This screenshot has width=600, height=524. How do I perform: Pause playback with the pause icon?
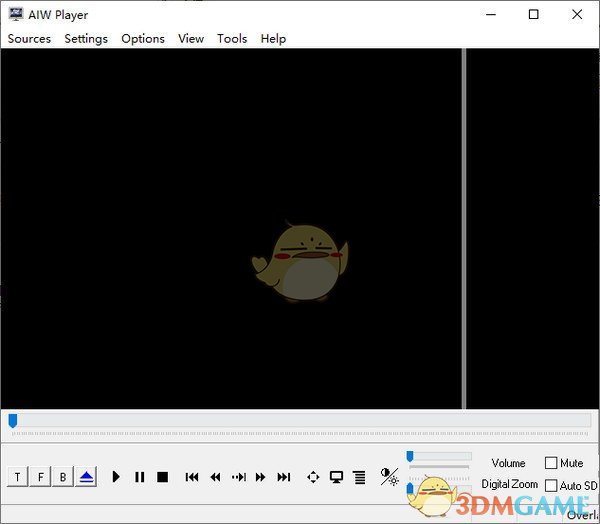pyautogui.click(x=139, y=477)
